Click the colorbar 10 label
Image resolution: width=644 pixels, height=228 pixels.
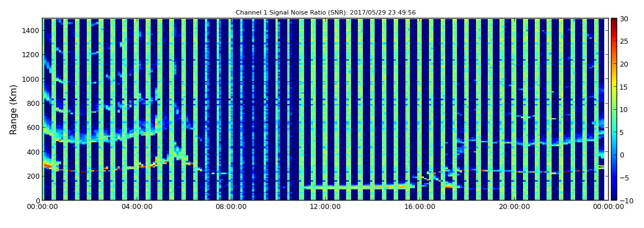click(x=624, y=109)
